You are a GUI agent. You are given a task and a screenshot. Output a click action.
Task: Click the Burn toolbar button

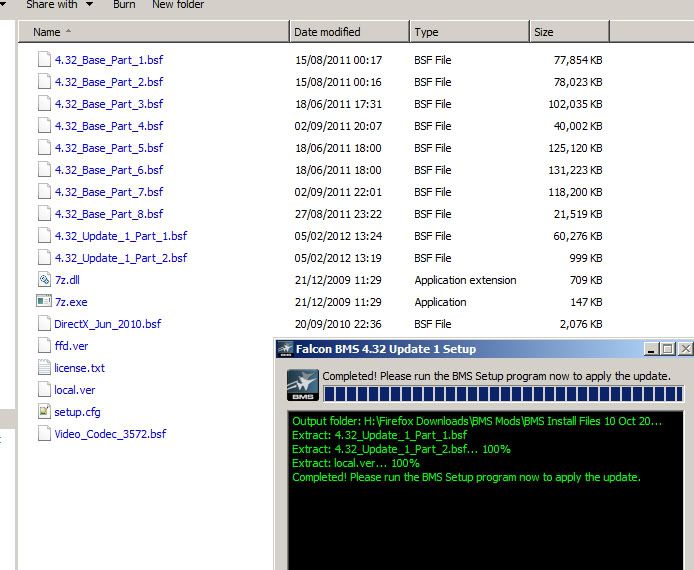click(124, 5)
